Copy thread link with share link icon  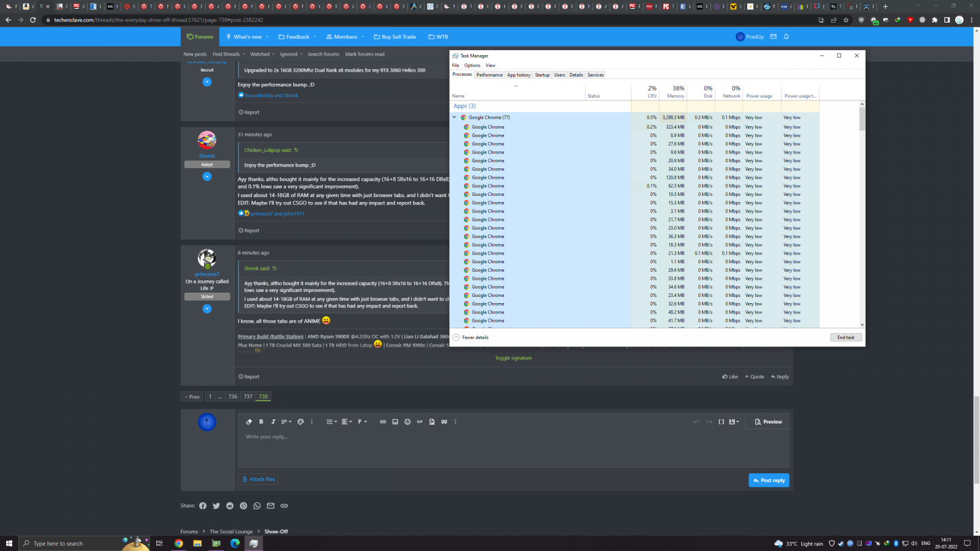(x=284, y=506)
